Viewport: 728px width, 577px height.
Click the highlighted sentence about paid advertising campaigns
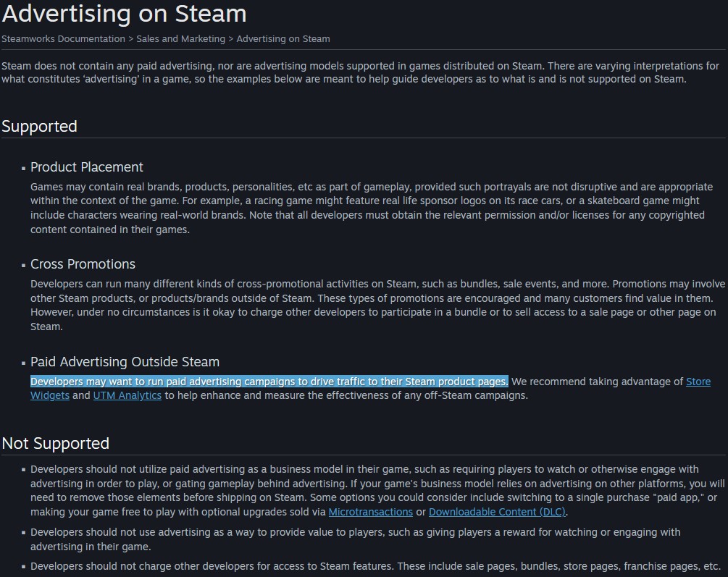[x=269, y=382]
